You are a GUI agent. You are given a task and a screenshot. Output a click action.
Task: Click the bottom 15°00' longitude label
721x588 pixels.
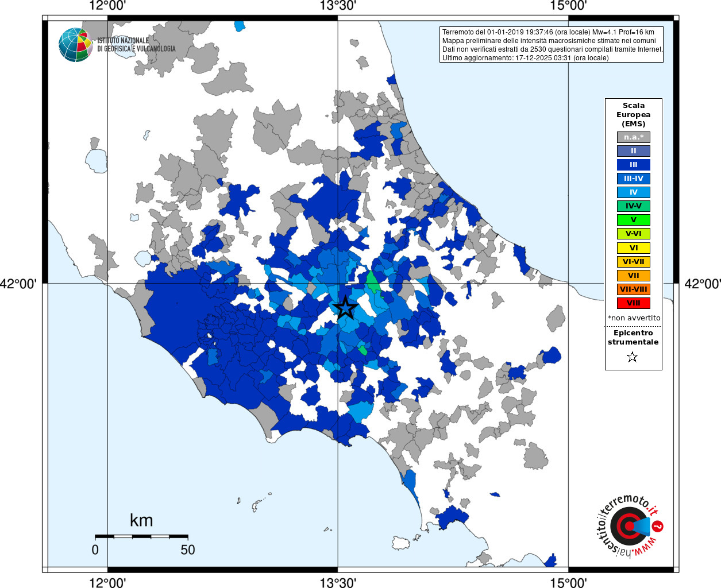568,582
